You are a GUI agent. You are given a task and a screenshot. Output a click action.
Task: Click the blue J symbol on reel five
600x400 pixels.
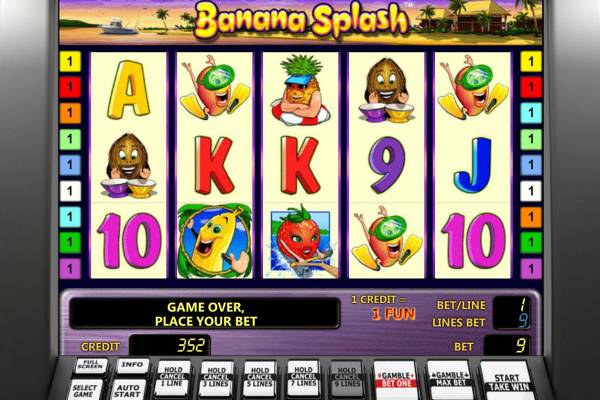(x=473, y=165)
